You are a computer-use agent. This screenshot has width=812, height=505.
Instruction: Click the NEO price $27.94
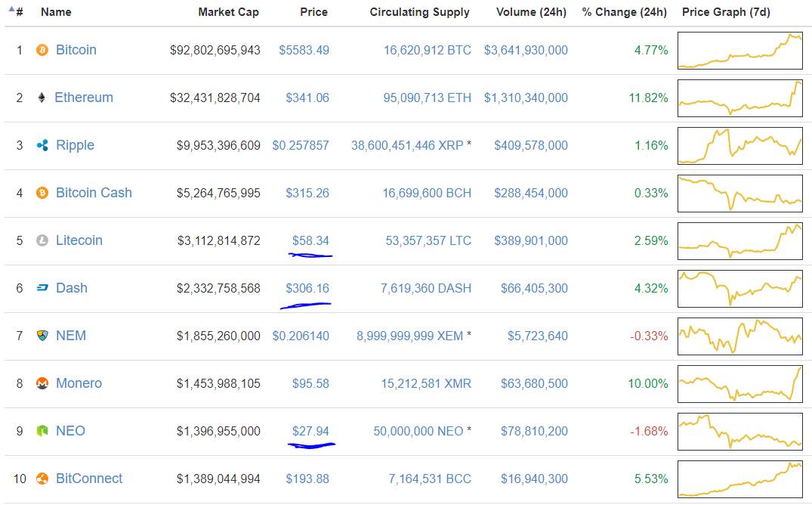[310, 432]
